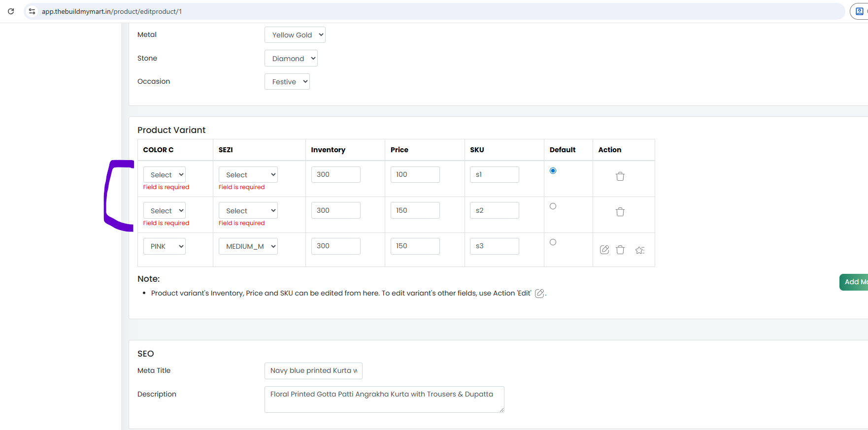Image resolution: width=868 pixels, height=430 pixels.
Task: Click the Inventory field in the s1 row
Action: [336, 174]
